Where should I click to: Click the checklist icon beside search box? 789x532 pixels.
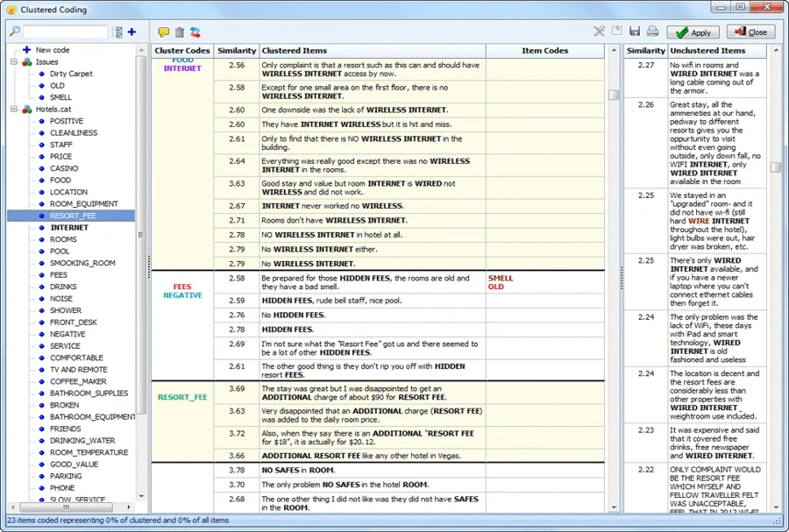point(118,32)
